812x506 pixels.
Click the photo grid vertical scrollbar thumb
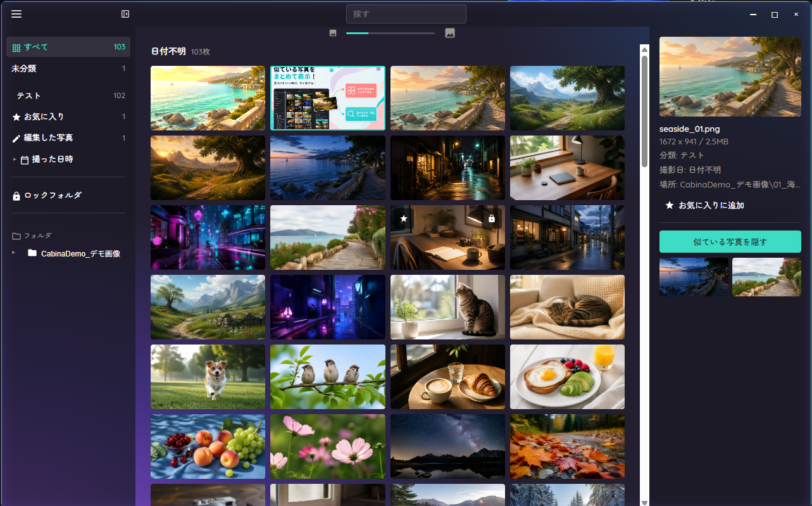pyautogui.click(x=644, y=111)
